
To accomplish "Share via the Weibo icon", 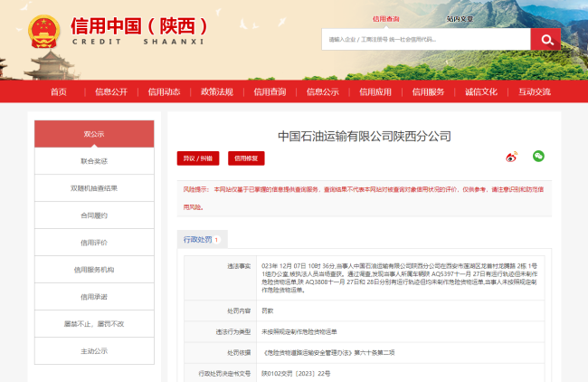I will tap(511, 157).
